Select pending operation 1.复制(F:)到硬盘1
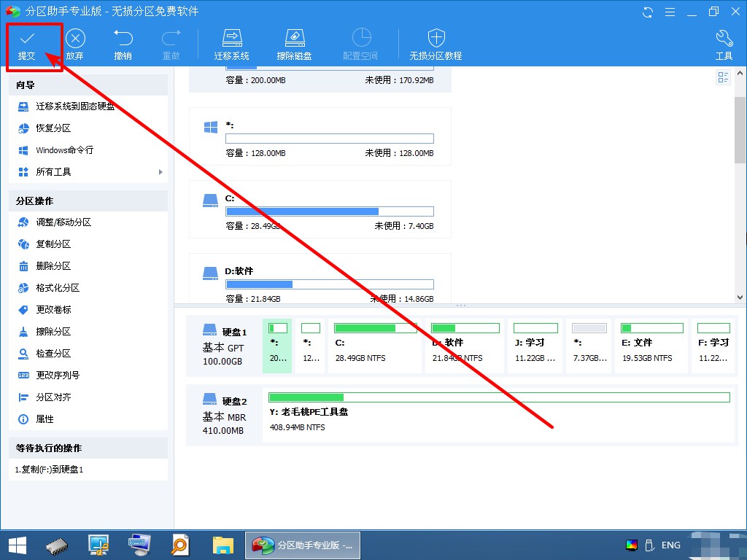 coord(49,470)
